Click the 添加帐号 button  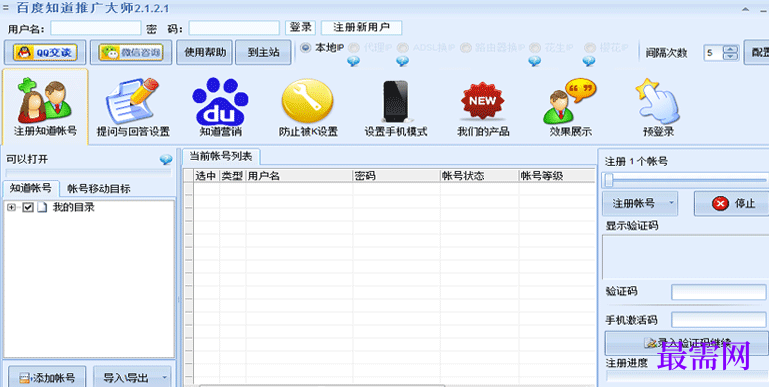[47, 377]
